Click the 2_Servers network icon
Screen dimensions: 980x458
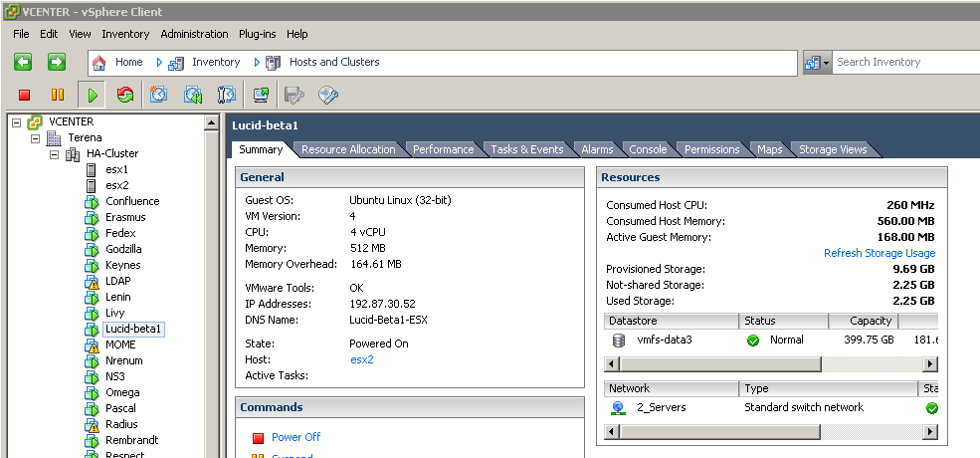click(618, 408)
